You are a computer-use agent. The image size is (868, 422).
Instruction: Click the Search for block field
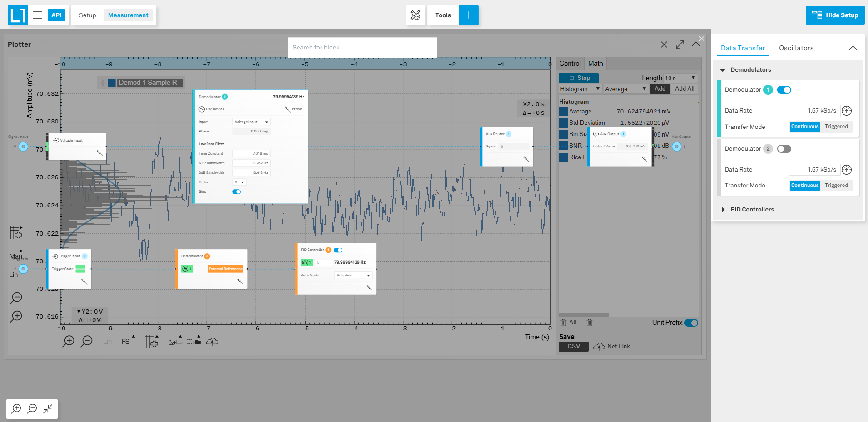362,48
